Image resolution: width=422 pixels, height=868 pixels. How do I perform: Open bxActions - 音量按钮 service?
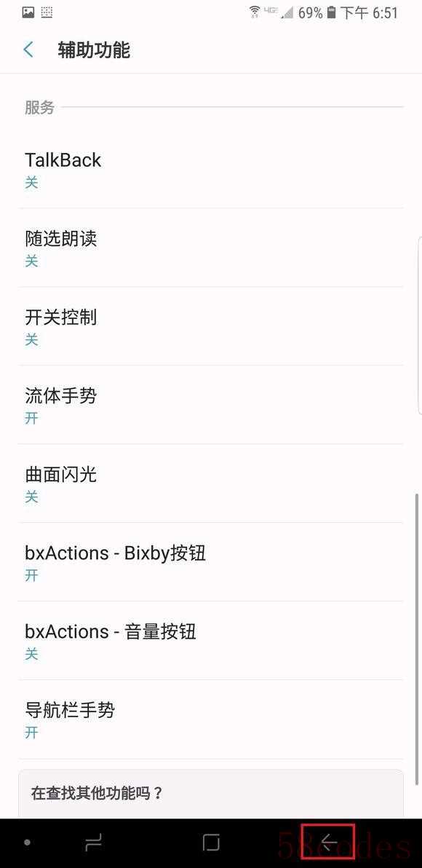[x=211, y=641]
